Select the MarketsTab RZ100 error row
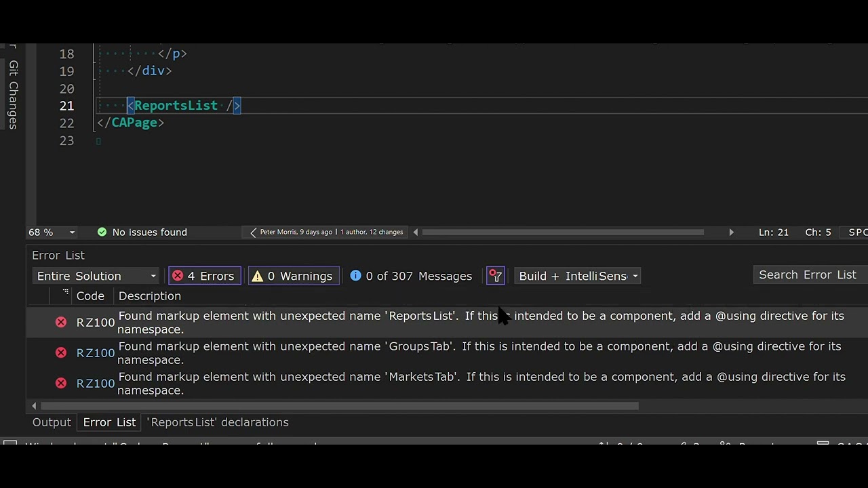This screenshot has height=488, width=868. coord(448,384)
